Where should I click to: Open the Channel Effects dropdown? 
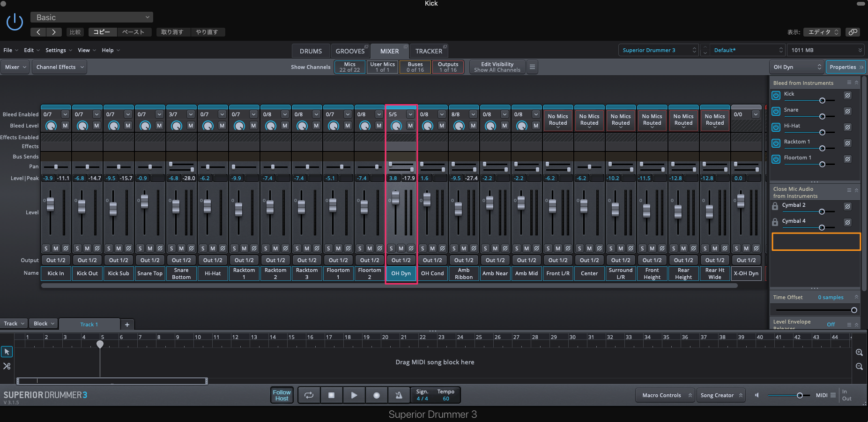59,67
